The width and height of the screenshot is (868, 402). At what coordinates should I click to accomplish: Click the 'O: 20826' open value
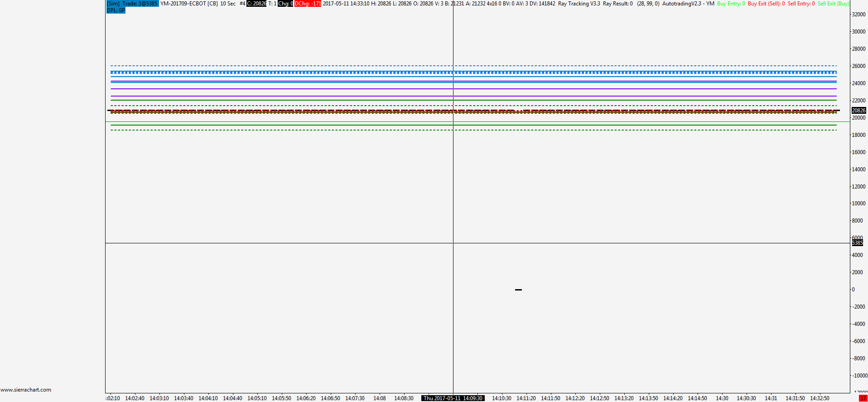click(x=423, y=4)
